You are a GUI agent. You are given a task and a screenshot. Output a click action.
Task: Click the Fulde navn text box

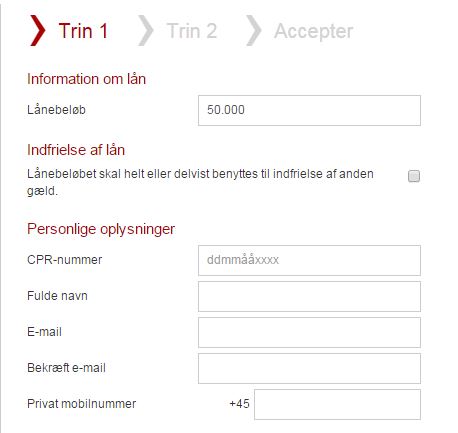309,296
